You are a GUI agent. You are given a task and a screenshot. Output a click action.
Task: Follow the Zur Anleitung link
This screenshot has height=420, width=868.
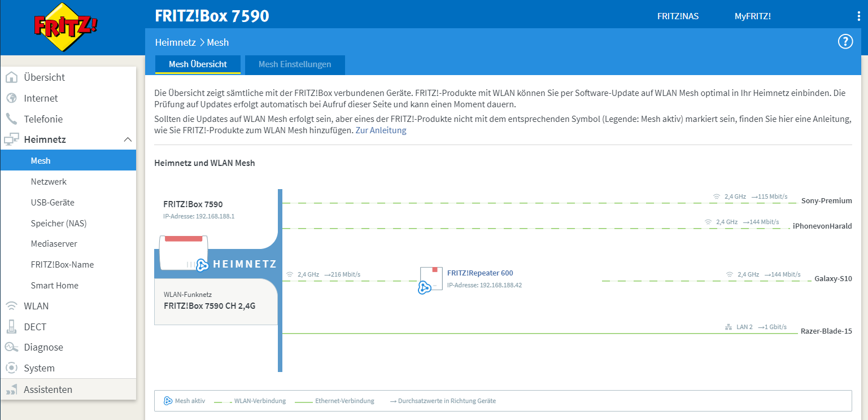point(381,130)
